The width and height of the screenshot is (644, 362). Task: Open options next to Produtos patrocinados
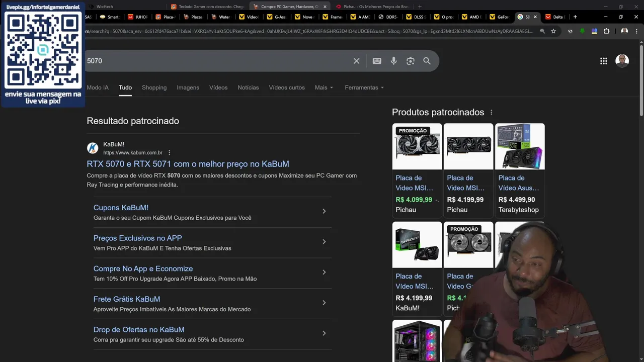pyautogui.click(x=492, y=113)
